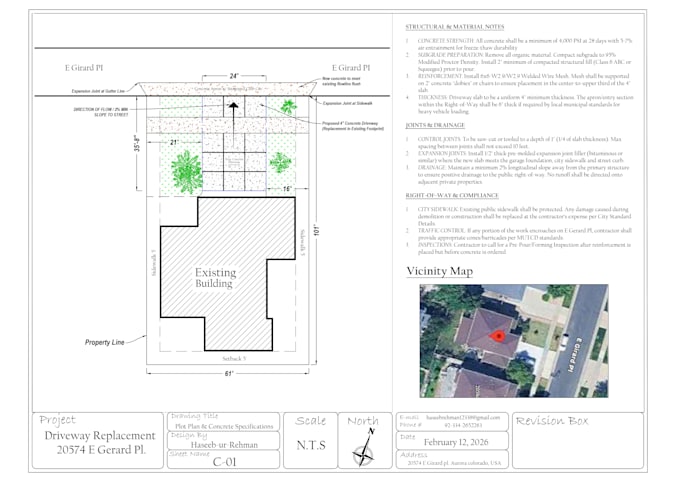The image size is (680, 481).
Task: Click the 'RIGHT-OF-WAY & COMPLIANCE' heading
Action: click(x=452, y=195)
